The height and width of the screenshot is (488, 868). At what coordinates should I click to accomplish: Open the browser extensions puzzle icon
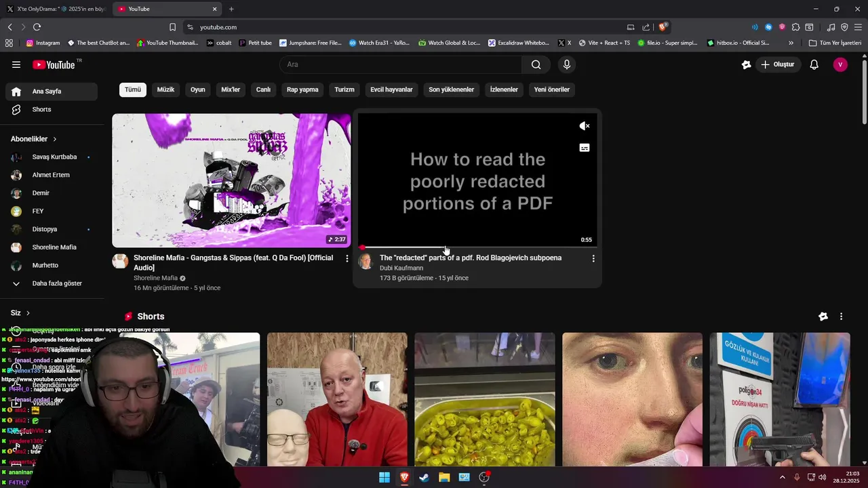coord(796,27)
